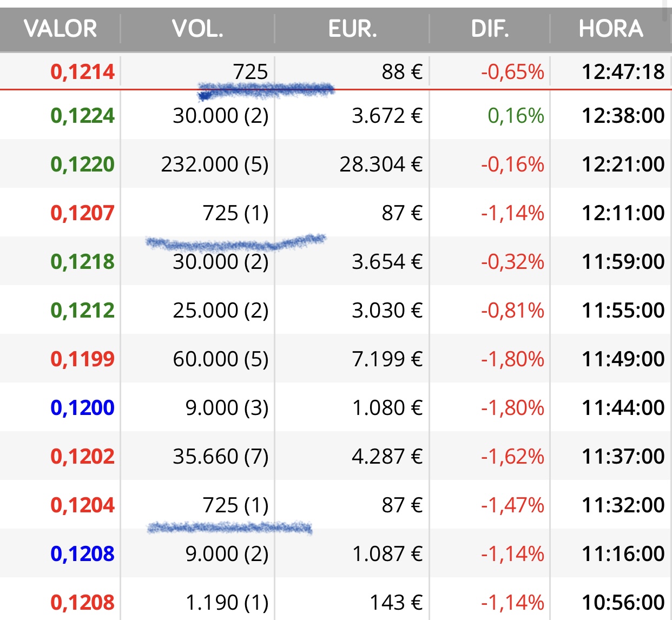
Task: Select the -0,32% difference cell
Action: pyautogui.click(x=512, y=262)
